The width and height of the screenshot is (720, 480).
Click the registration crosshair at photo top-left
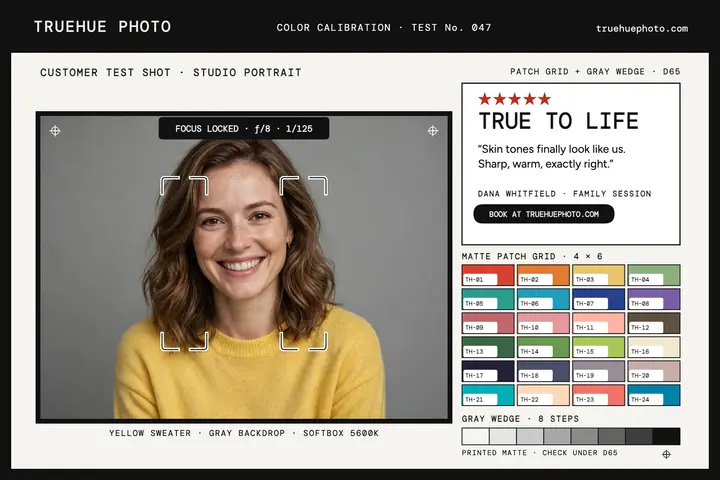click(x=55, y=131)
